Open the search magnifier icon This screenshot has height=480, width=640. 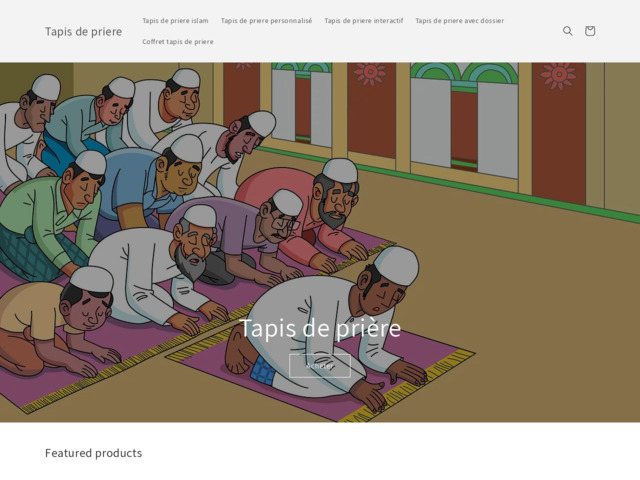coord(567,31)
